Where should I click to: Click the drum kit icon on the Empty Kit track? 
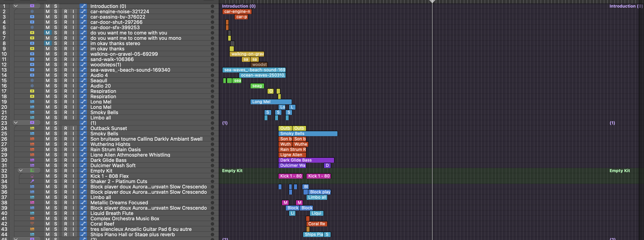[x=32, y=171]
